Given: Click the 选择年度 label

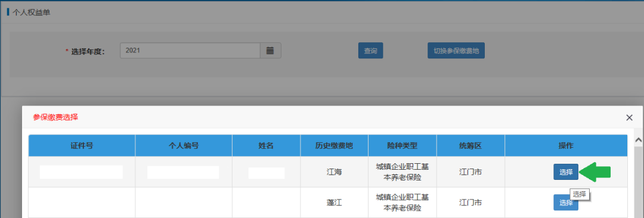Looking at the screenshot, I should click(x=88, y=51).
